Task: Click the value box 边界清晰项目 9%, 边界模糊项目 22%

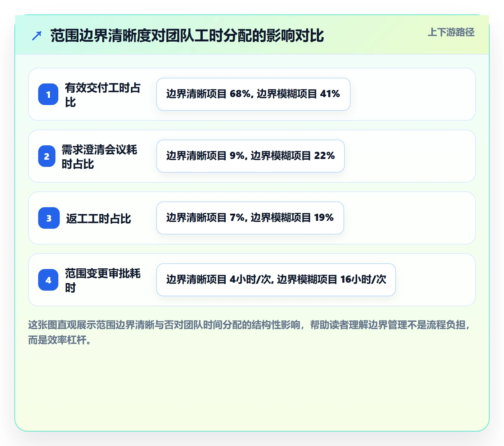Action: click(x=251, y=156)
